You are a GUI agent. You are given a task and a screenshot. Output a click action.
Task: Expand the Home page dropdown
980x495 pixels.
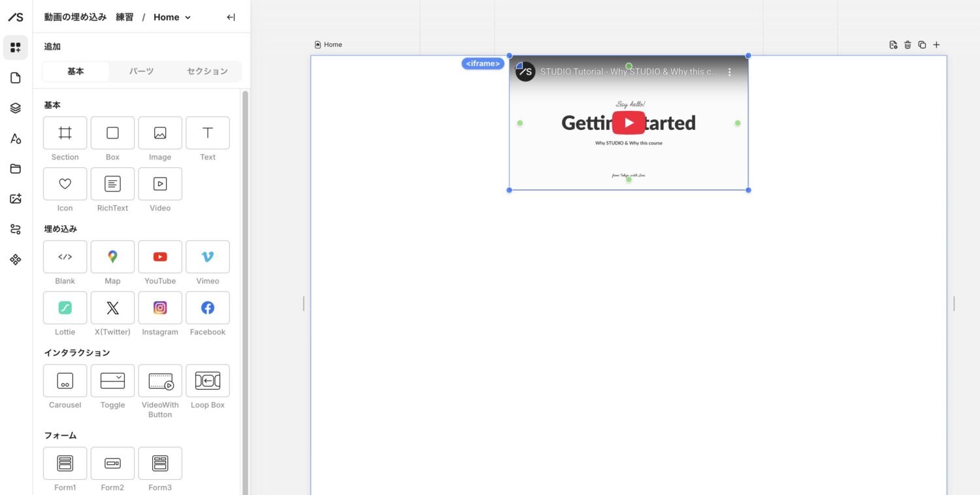pyautogui.click(x=188, y=18)
